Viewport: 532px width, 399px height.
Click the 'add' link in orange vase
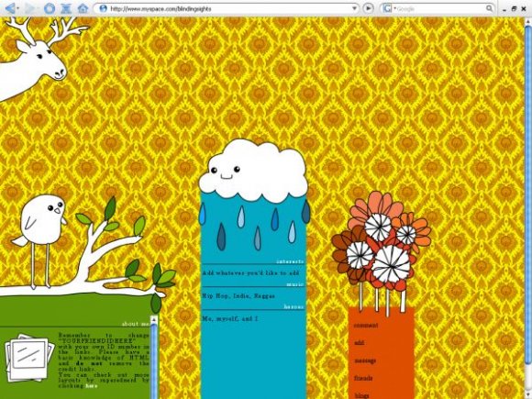click(360, 343)
